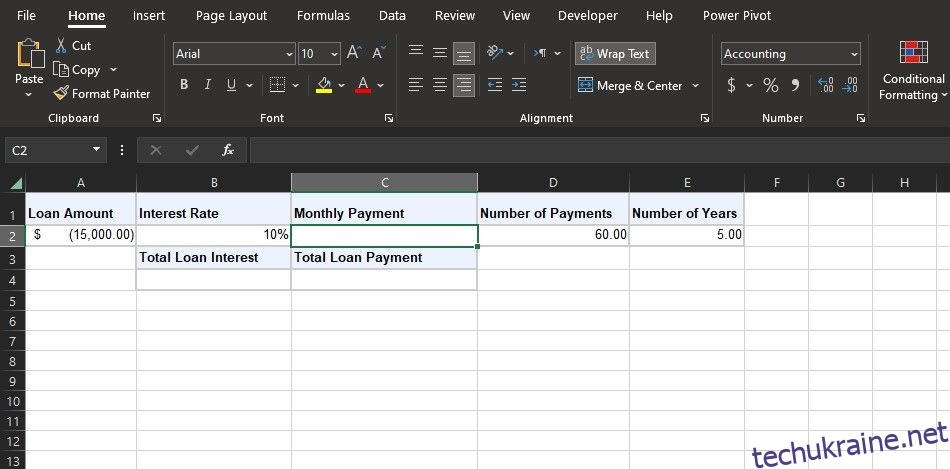This screenshot has height=469, width=950.
Task: Open the Clipboard pane launcher
Action: [157, 119]
